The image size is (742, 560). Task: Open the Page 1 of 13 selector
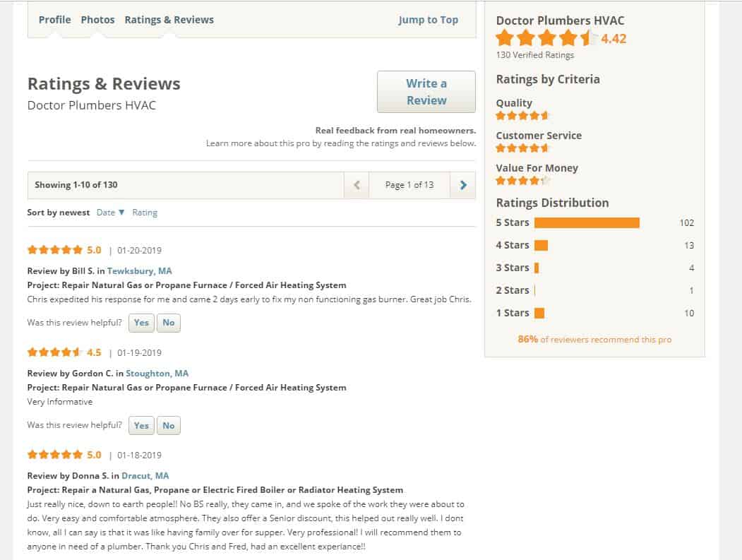[409, 184]
